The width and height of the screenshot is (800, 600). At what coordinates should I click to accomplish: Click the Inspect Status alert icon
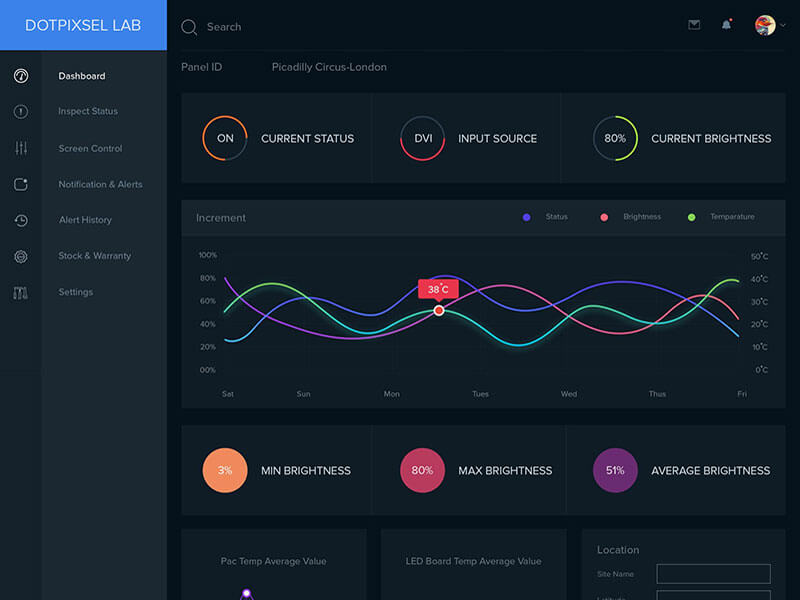(21, 112)
